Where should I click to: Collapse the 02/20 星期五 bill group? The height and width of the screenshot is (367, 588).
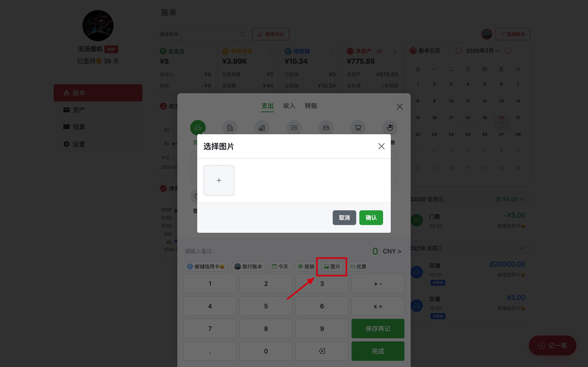(522, 199)
